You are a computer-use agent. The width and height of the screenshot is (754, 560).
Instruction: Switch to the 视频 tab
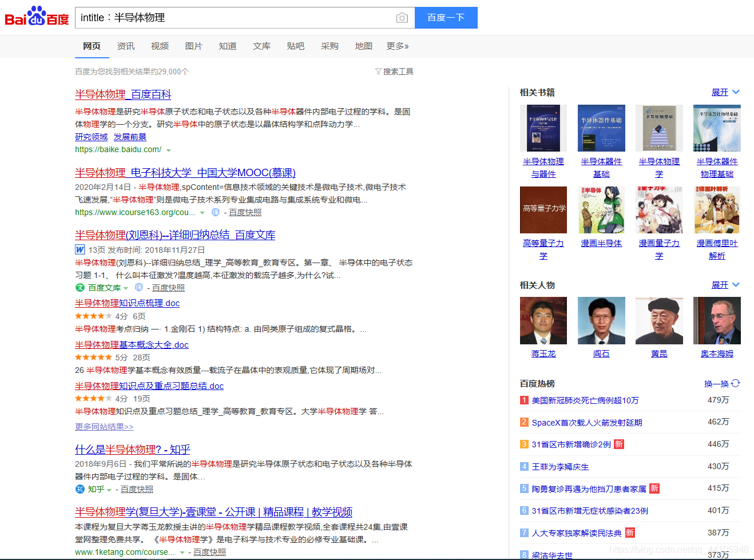click(x=160, y=46)
